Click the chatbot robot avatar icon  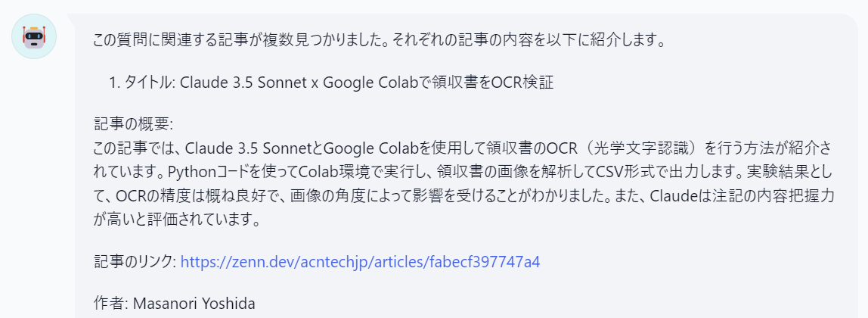tap(34, 36)
